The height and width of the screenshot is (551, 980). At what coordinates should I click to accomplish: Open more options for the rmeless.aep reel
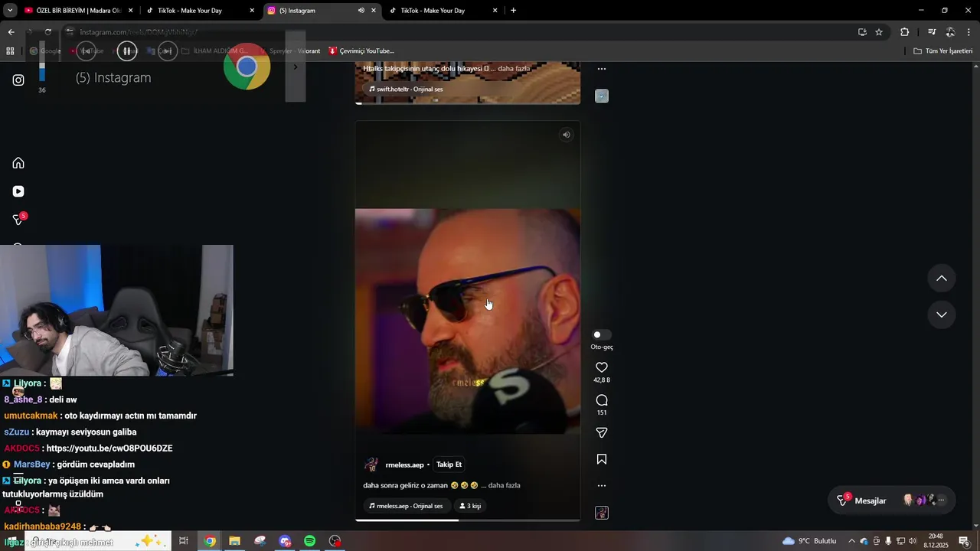click(602, 485)
